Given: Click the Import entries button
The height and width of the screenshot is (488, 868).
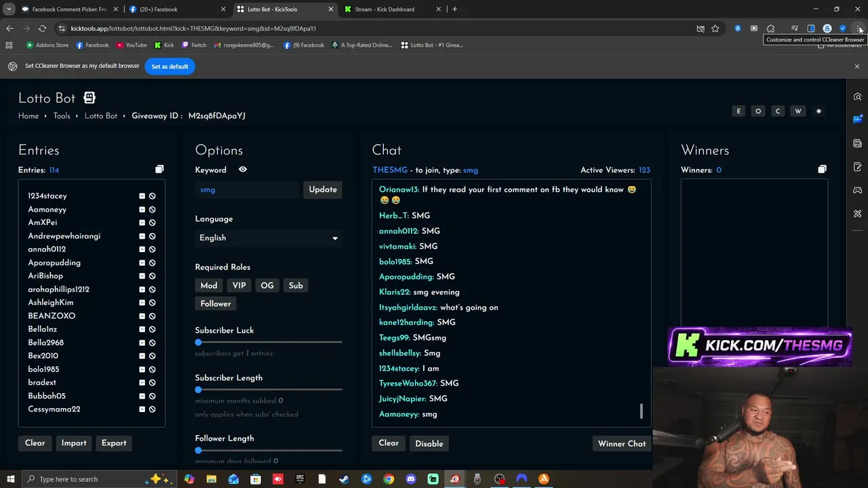Looking at the screenshot, I should (x=74, y=443).
